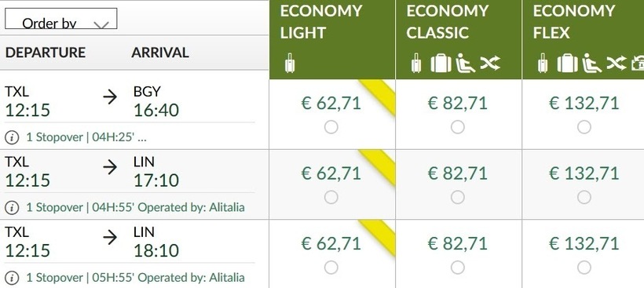
Task: Select Economy Flex fare for BGY 16:40 flight
Action: [x=584, y=127]
